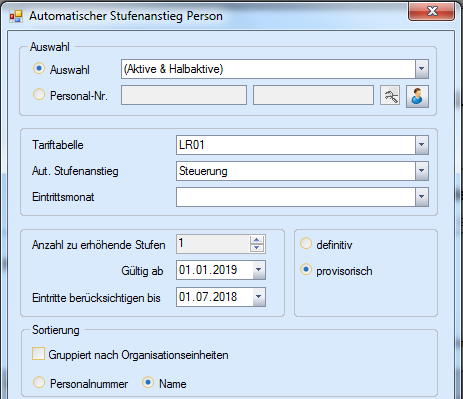Sort by Personalnummer radio button
Viewport: 463px width, 399px height.
[x=39, y=382]
